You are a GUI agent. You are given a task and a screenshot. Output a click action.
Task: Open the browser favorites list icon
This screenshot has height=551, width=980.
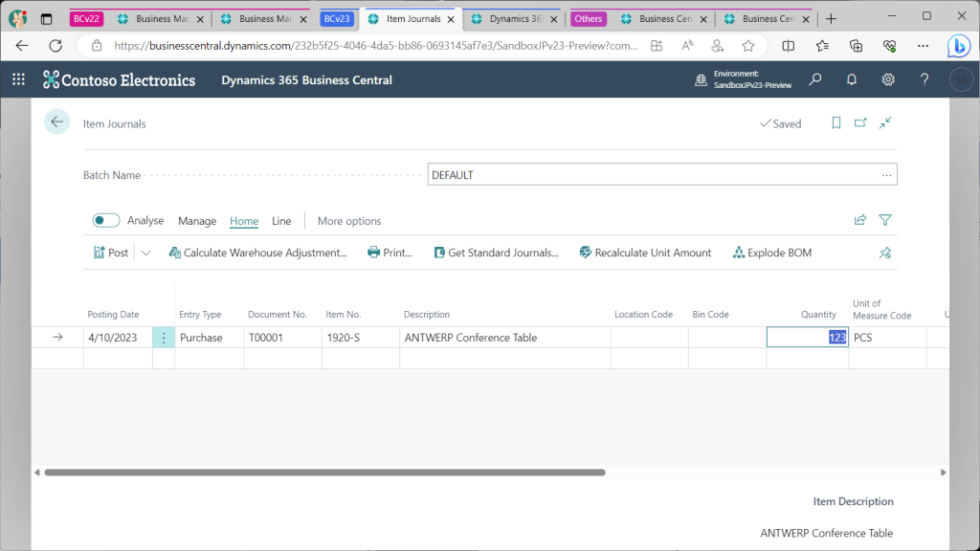pos(822,46)
